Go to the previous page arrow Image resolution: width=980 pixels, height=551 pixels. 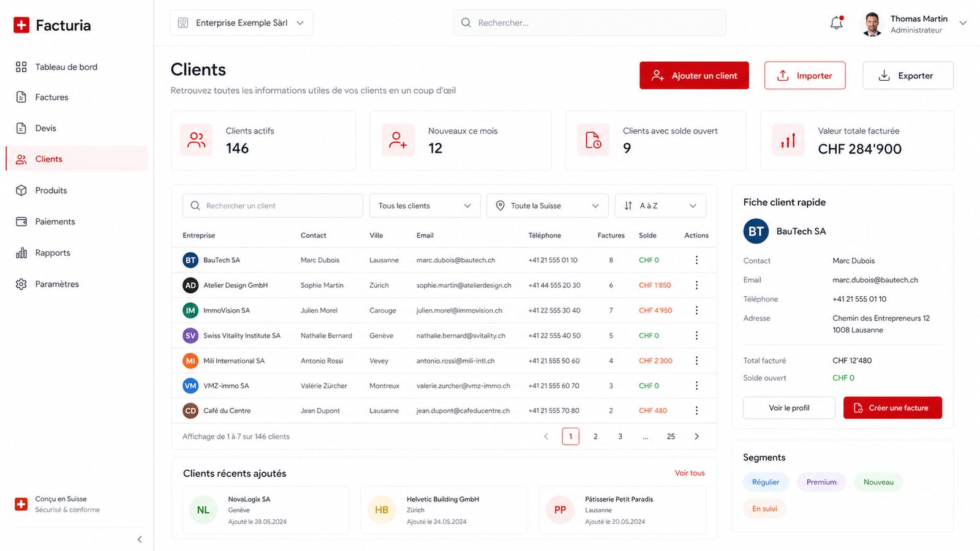tap(546, 437)
